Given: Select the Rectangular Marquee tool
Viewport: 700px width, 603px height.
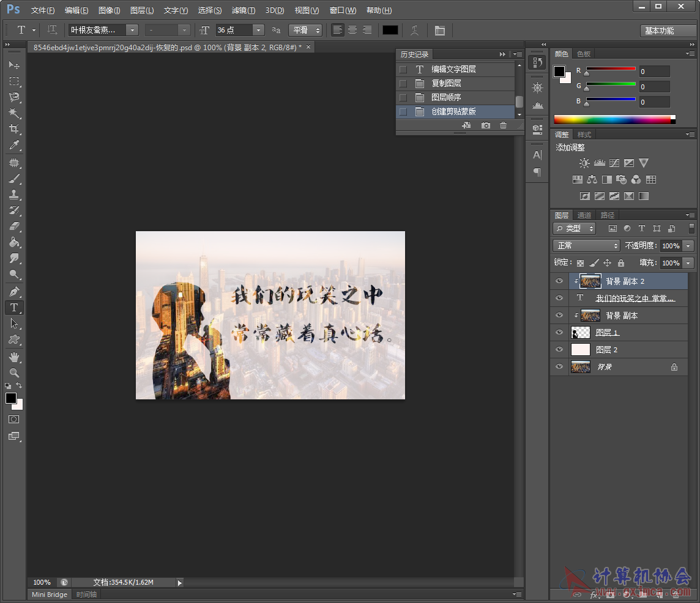Looking at the screenshot, I should point(14,81).
